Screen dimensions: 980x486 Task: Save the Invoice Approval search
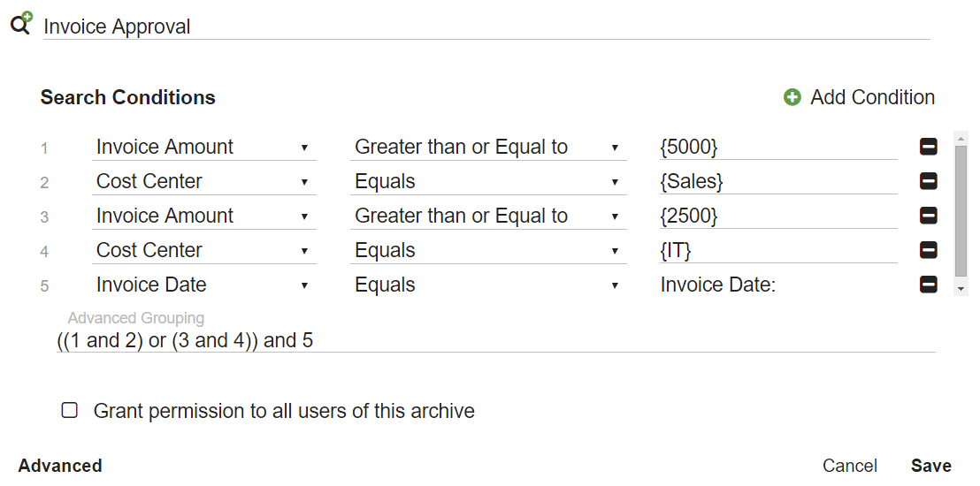point(930,466)
